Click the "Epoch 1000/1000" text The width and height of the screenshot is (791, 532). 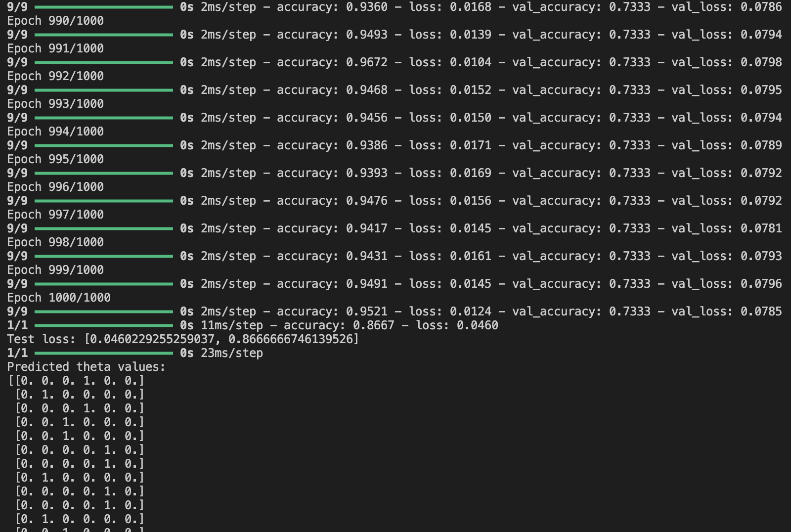pos(59,298)
